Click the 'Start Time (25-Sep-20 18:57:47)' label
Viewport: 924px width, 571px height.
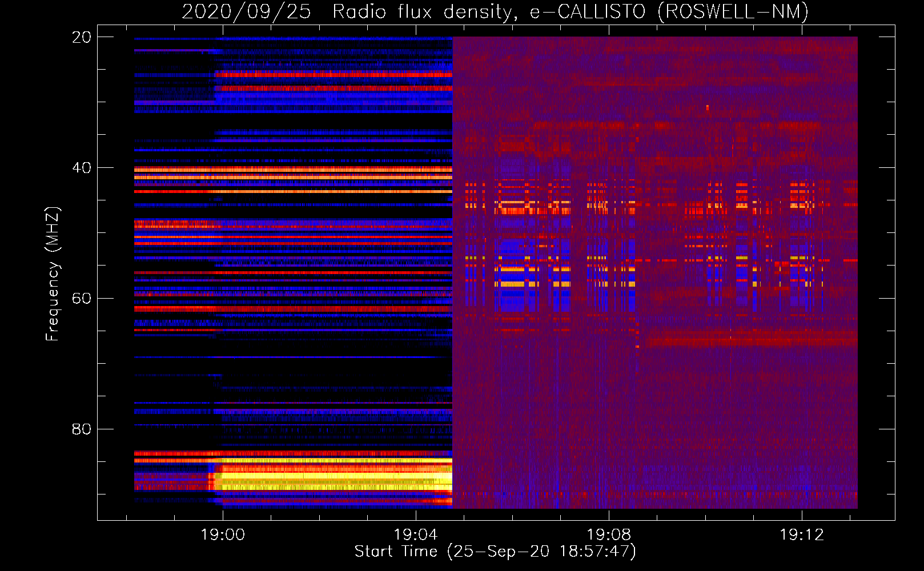(495, 551)
